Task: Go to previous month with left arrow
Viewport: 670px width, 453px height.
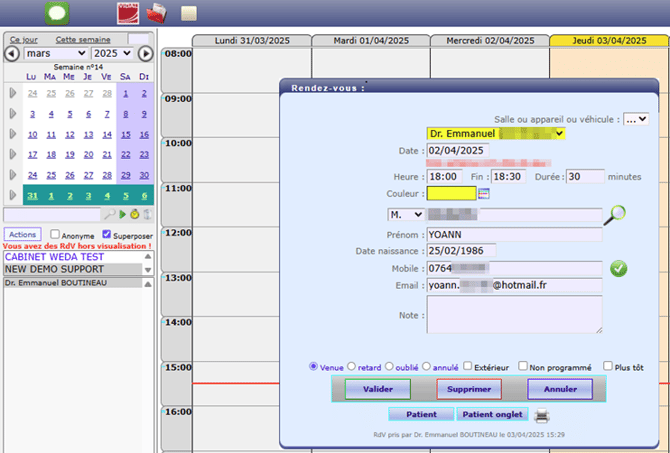Action: 12,53
